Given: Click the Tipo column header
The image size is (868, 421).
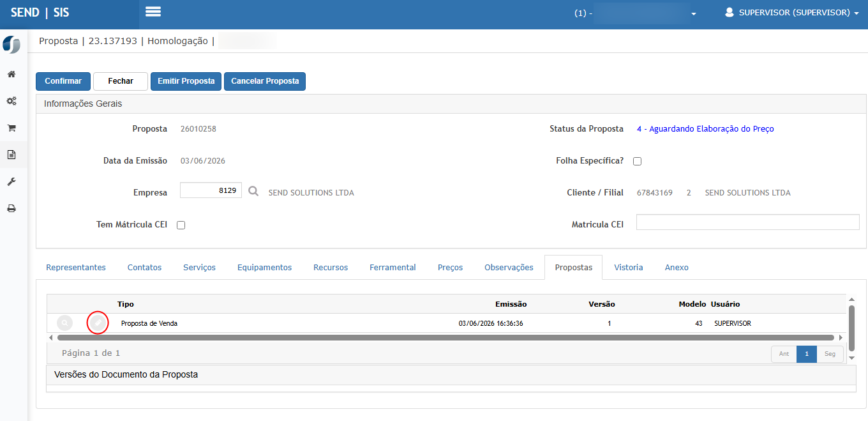Looking at the screenshot, I should point(126,304).
